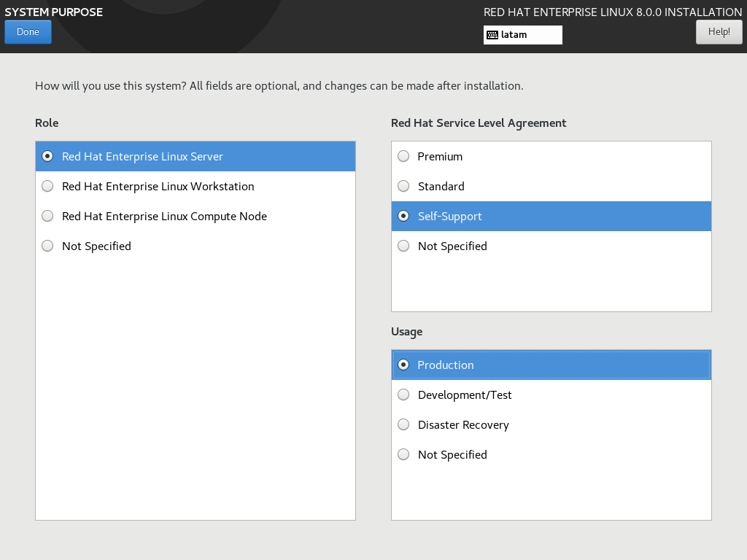Screen dimensions: 747x560
Task: Open the Help! dialog
Action: 719,32
